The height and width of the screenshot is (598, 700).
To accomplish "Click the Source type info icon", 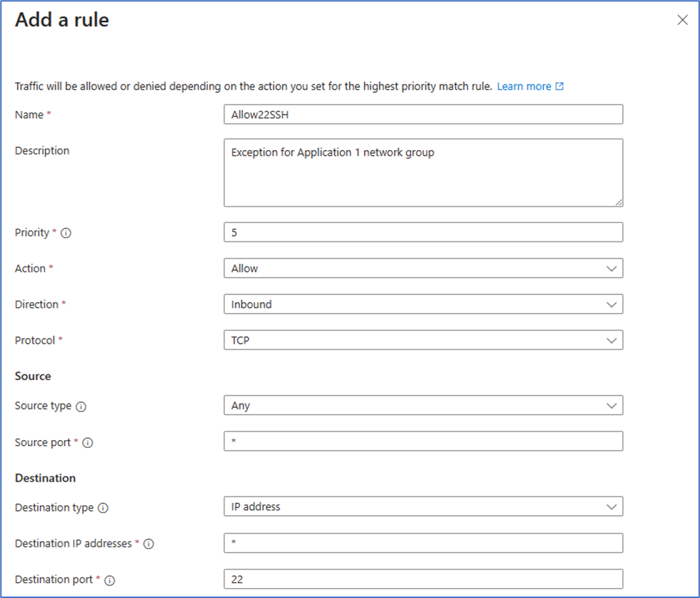I will click(81, 406).
